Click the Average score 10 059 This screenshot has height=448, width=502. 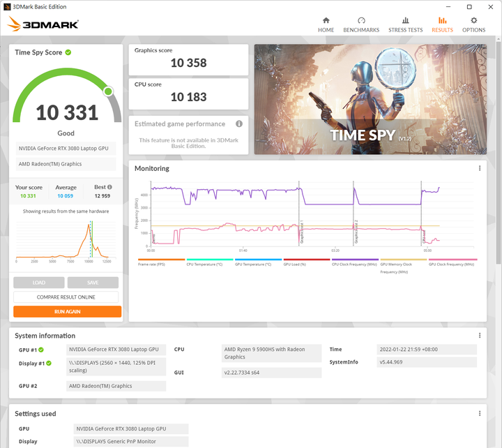point(66,196)
